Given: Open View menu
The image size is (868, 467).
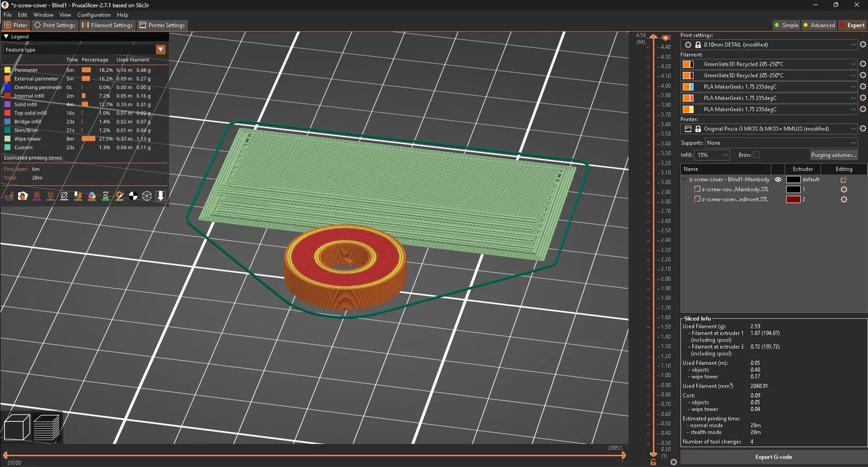Looking at the screenshot, I should click(x=65, y=15).
